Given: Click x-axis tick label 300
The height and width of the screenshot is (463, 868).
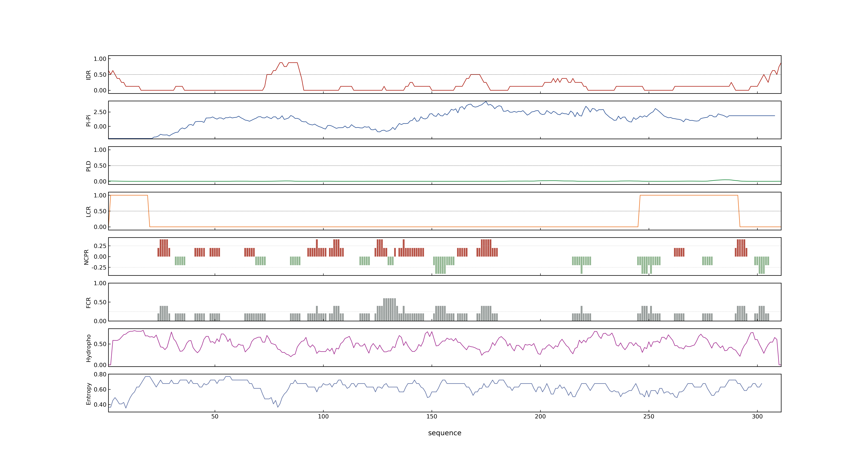Looking at the screenshot, I should pyautogui.click(x=757, y=416).
